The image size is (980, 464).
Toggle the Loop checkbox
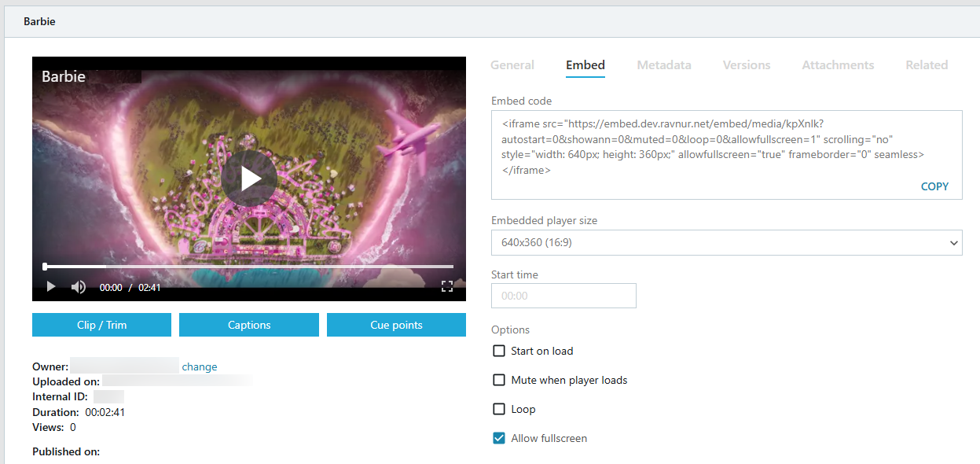(499, 409)
